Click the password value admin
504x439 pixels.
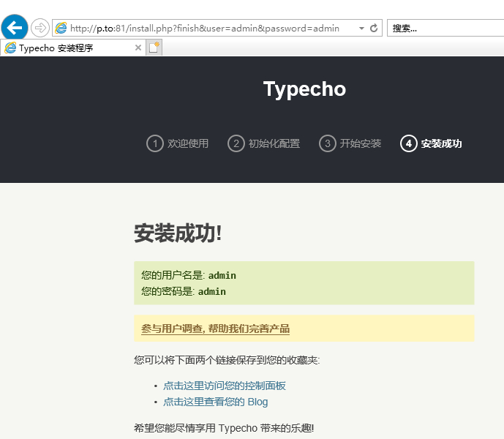[x=212, y=292]
